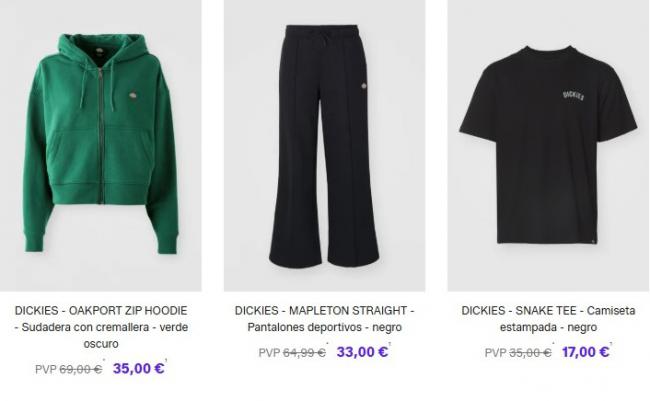Open the green Oakport zip hoodie image
Screen dimensions: 650x401
pos(101,145)
